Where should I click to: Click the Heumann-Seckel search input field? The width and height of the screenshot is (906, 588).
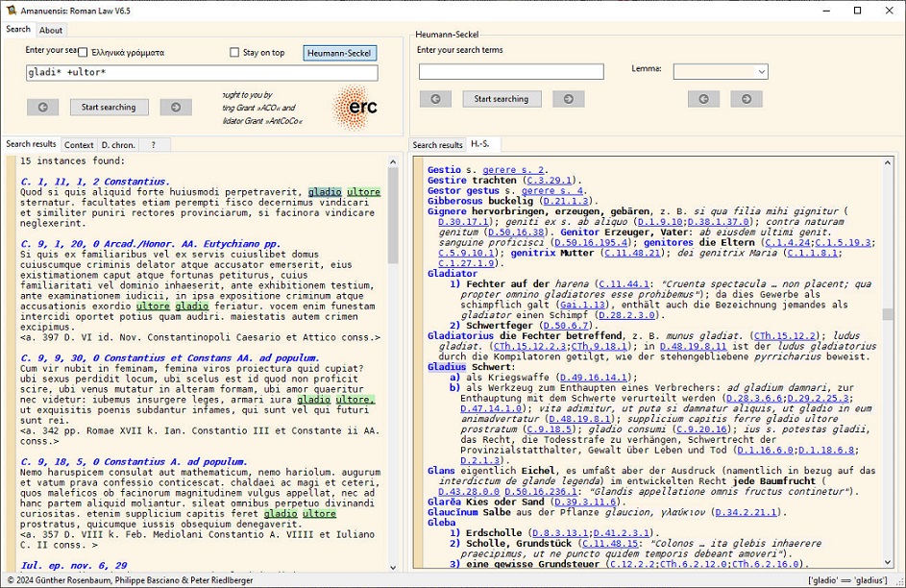coord(511,71)
